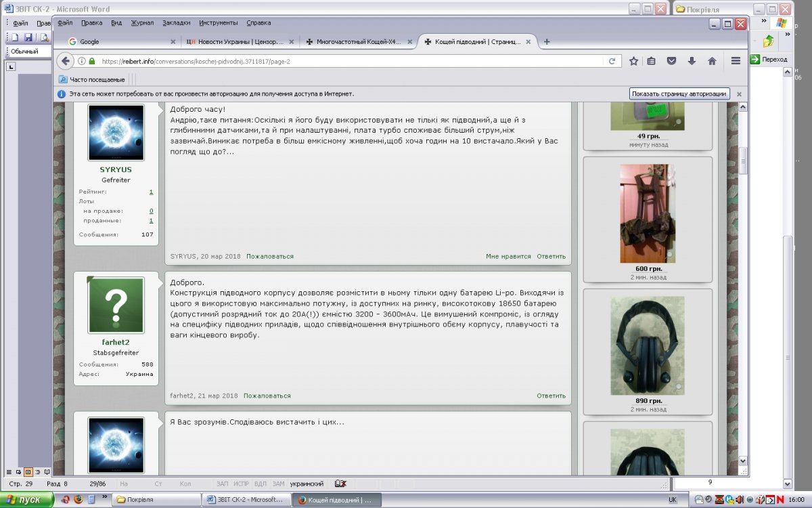The width and height of the screenshot is (812, 508).
Task: Open the downloads arrow icon
Action: tap(692, 61)
